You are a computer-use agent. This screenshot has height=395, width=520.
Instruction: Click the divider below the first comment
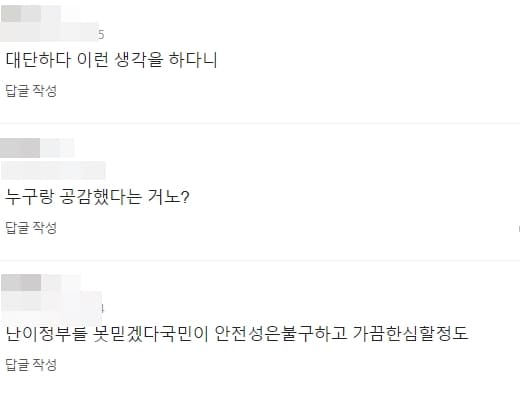260,124
